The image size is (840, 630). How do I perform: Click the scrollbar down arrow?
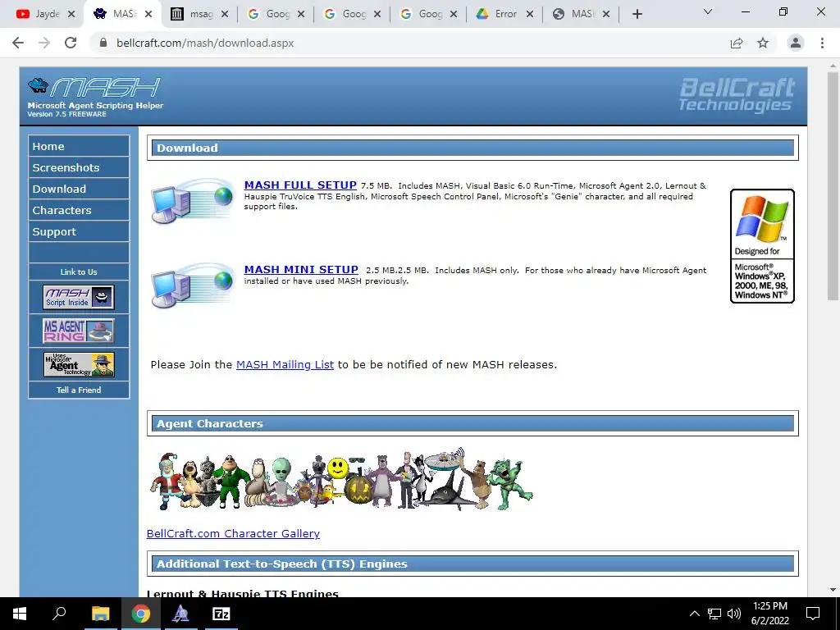(x=833, y=590)
